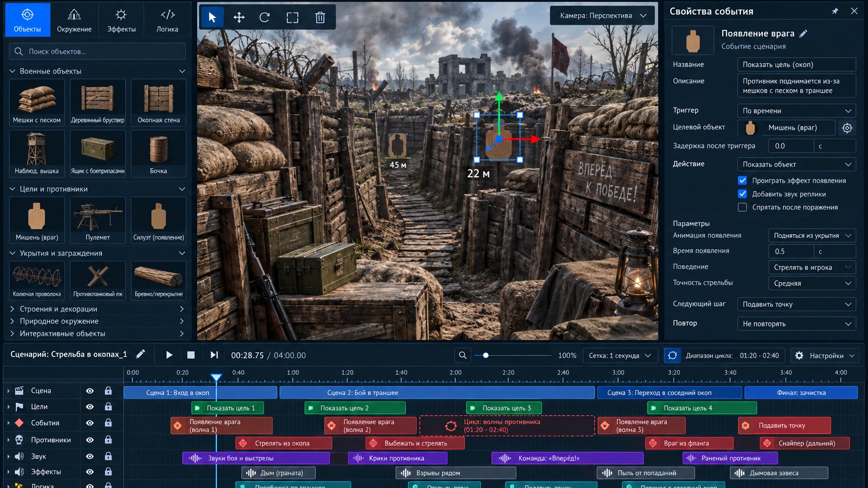Start timeline playback with Play button
Screen dimensions: 868x488
click(x=169, y=355)
